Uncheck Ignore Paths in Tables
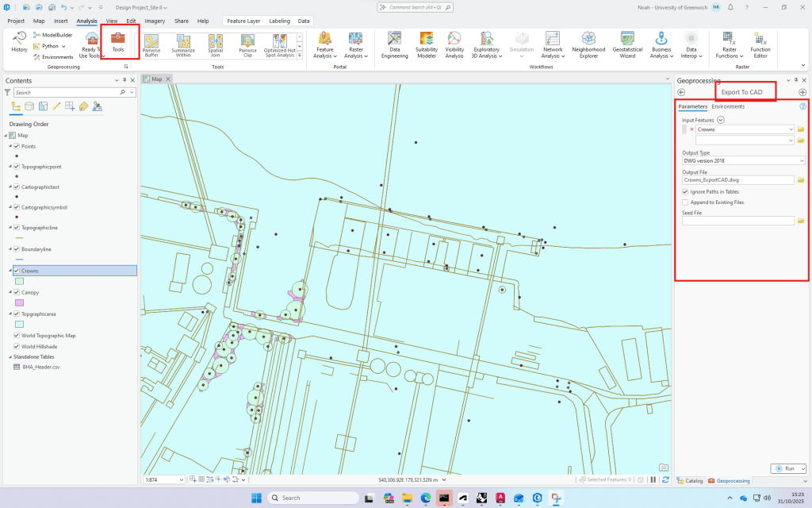The height and width of the screenshot is (508, 812). (x=685, y=191)
